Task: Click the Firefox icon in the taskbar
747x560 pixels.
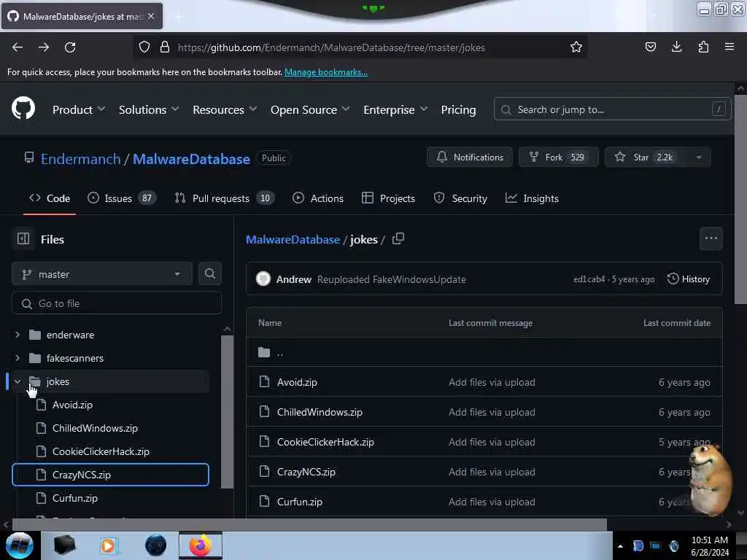Action: 201,545
